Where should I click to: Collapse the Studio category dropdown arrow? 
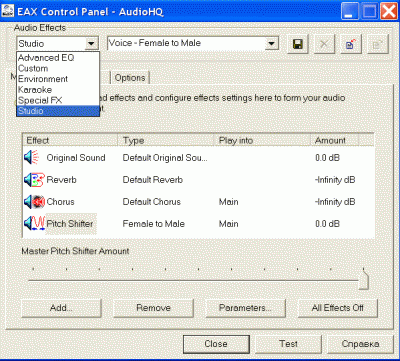tap(91, 43)
